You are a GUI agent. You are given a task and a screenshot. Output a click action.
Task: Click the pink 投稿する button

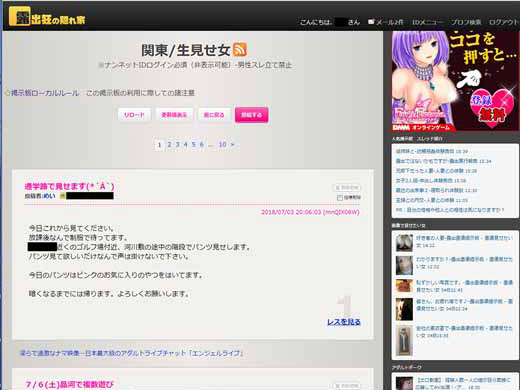click(x=252, y=115)
